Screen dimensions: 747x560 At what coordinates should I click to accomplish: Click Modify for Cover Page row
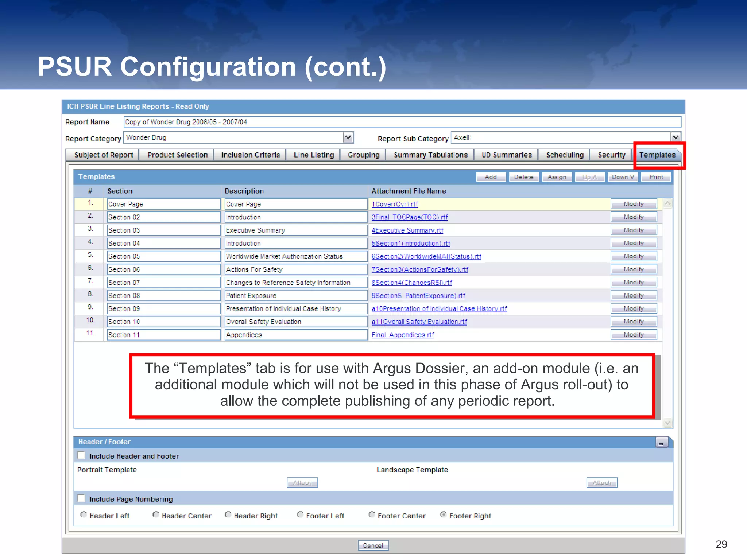pos(634,204)
